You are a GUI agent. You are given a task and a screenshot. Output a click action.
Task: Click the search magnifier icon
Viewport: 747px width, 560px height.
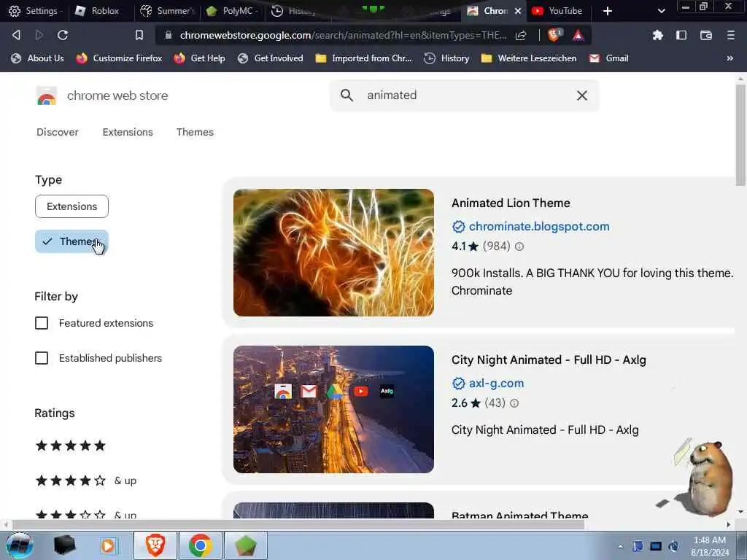347,96
